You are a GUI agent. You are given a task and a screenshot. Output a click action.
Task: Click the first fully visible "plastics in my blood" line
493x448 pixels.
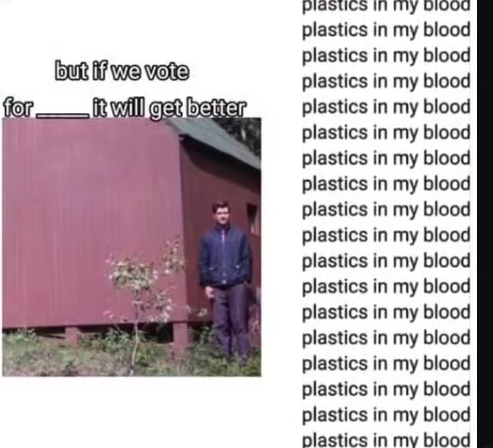click(386, 30)
